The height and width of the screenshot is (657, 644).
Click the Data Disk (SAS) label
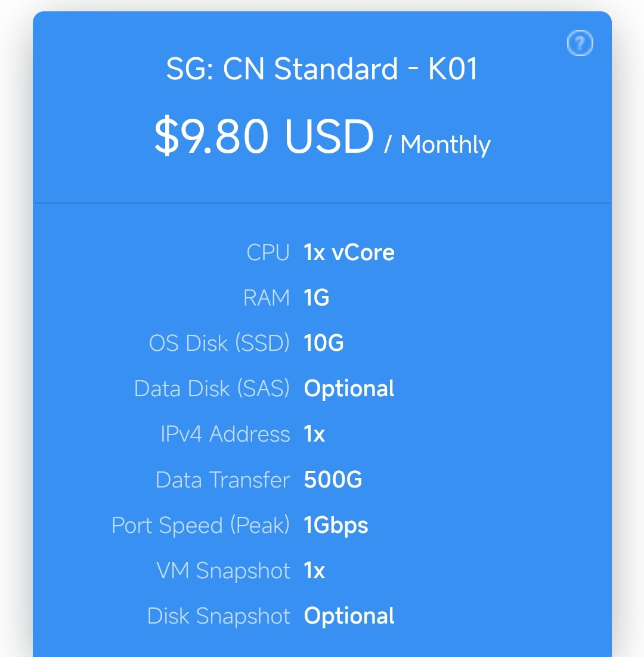[x=212, y=388]
